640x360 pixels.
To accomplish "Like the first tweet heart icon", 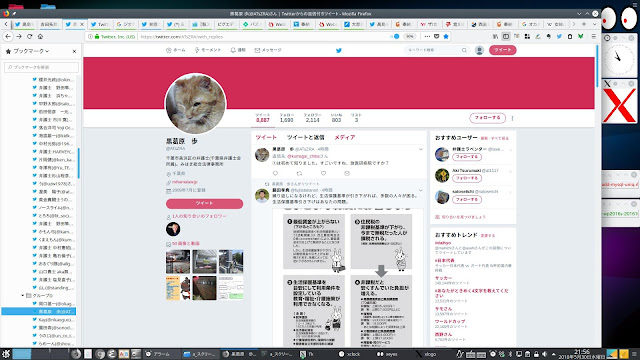I will (323, 173).
